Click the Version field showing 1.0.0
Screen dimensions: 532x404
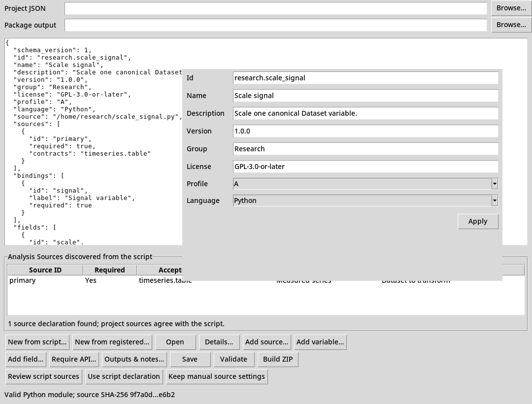(x=366, y=131)
